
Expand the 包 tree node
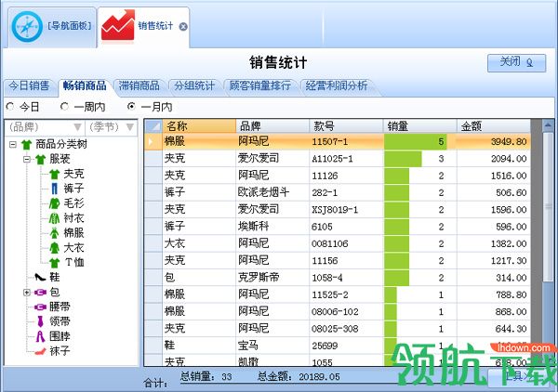(x=27, y=292)
